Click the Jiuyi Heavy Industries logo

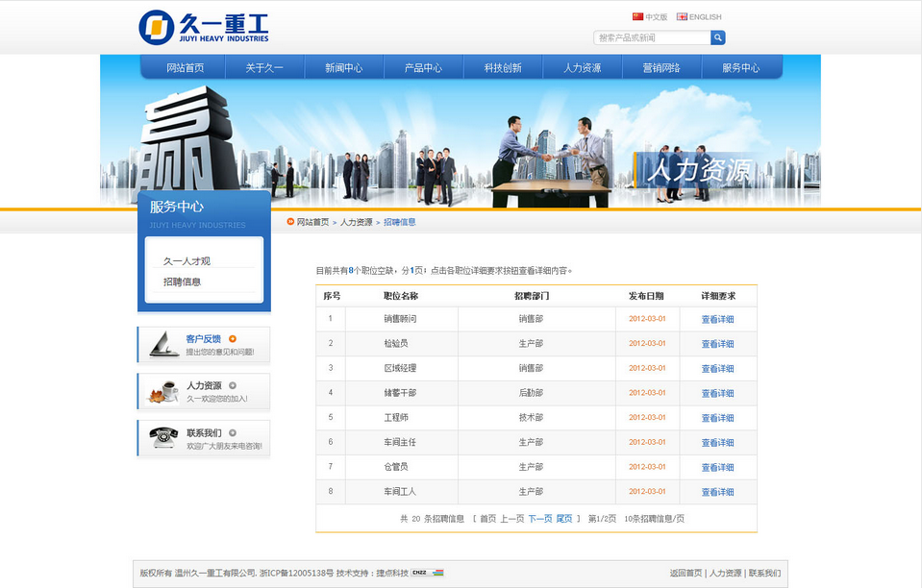[x=204, y=27]
